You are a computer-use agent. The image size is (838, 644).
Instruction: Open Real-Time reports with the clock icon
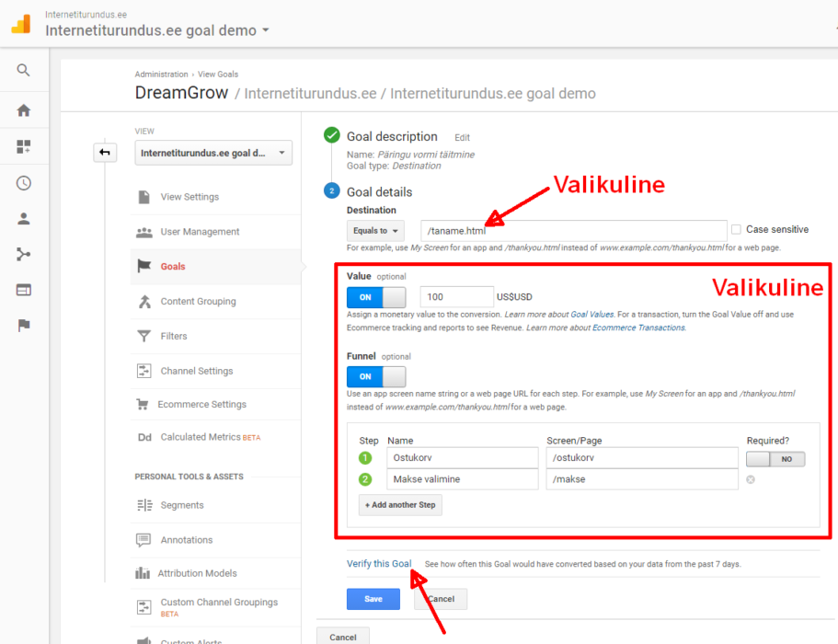click(23, 182)
